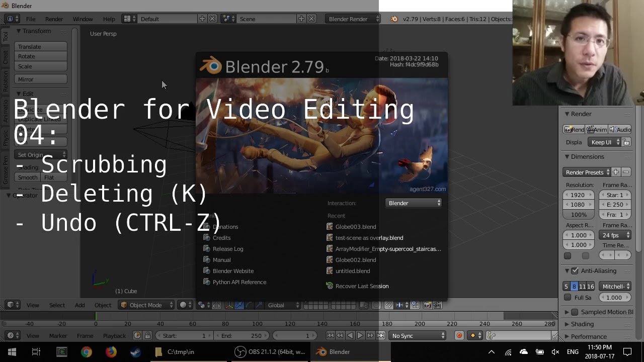This screenshot has width=644, height=362.
Task: Click the Manual link on the splash screen
Action: click(221, 260)
